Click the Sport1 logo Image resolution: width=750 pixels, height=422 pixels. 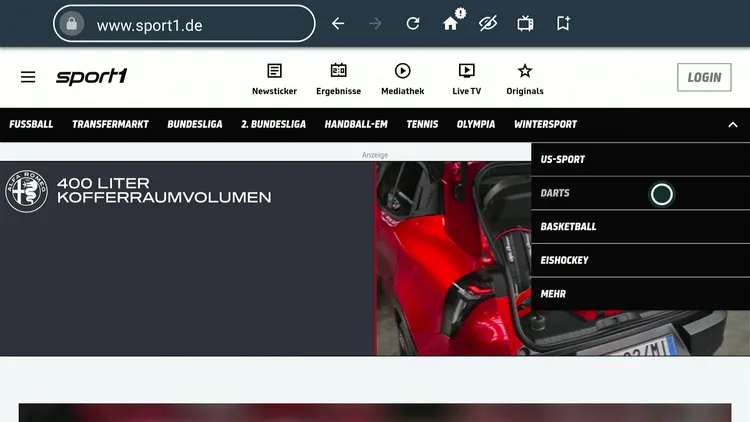point(91,77)
